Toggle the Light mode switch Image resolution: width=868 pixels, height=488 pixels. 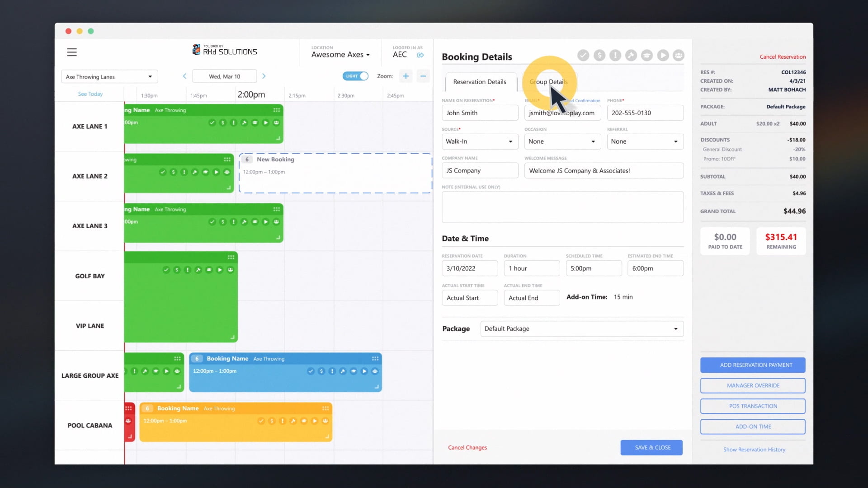click(356, 76)
